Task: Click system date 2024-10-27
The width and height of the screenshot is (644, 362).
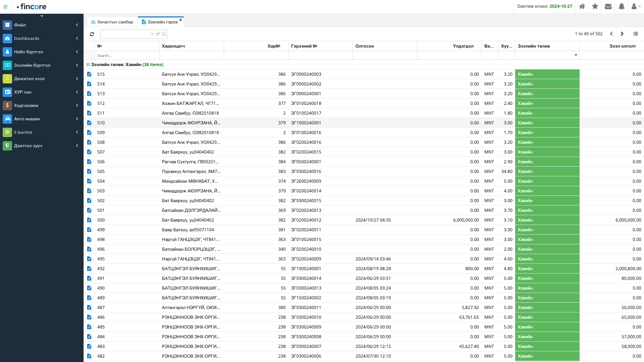Action: coord(561,6)
